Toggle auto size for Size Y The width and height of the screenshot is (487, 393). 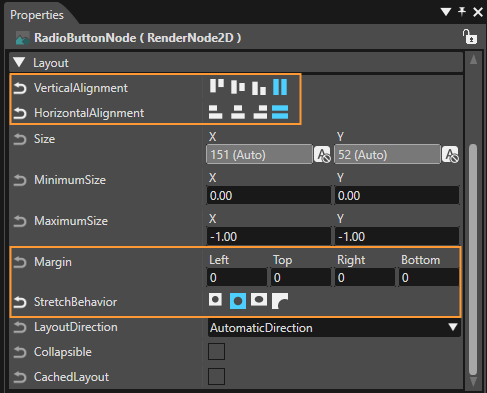point(450,155)
